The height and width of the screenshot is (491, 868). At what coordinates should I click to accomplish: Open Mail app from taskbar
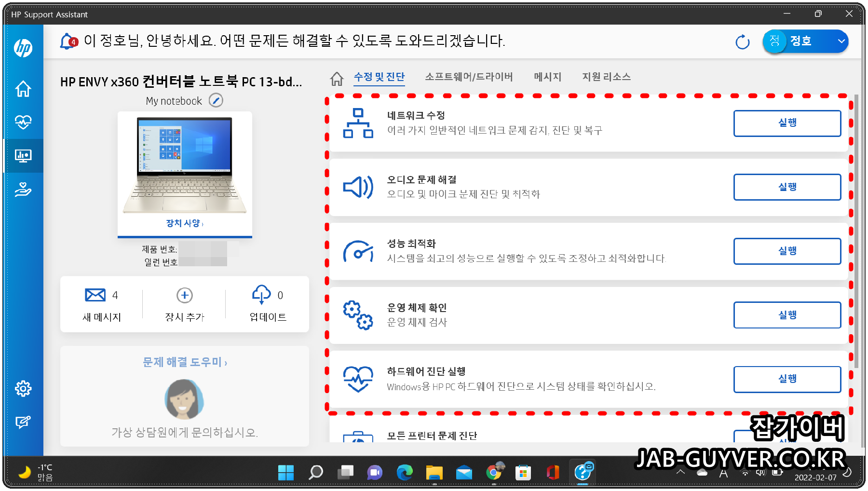pos(464,473)
